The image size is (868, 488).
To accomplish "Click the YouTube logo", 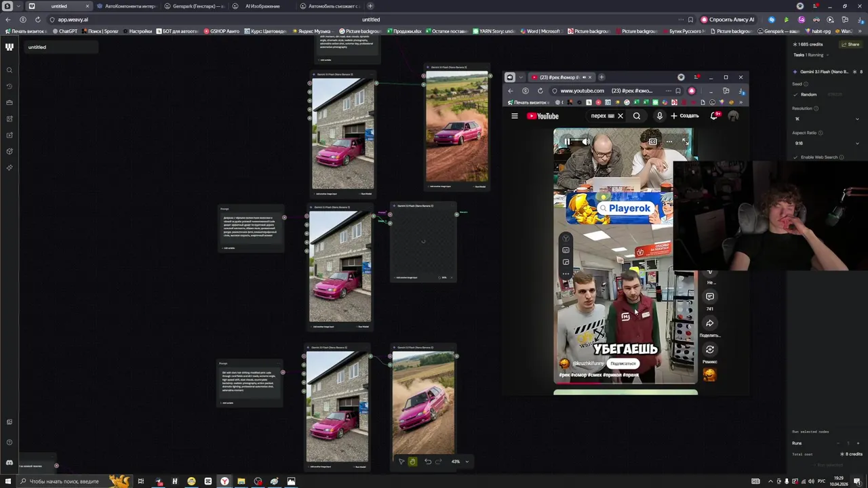I will coord(542,116).
